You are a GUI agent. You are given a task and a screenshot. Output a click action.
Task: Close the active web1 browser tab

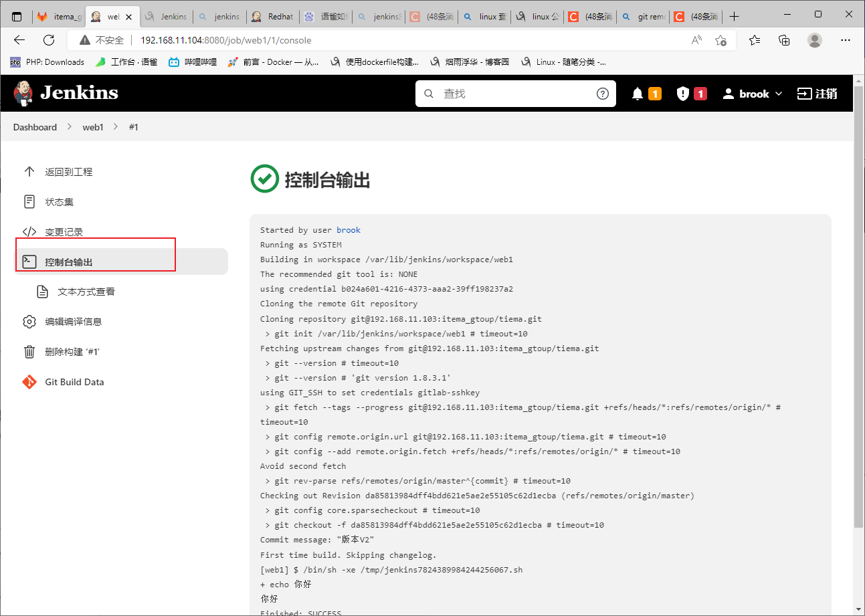(129, 16)
